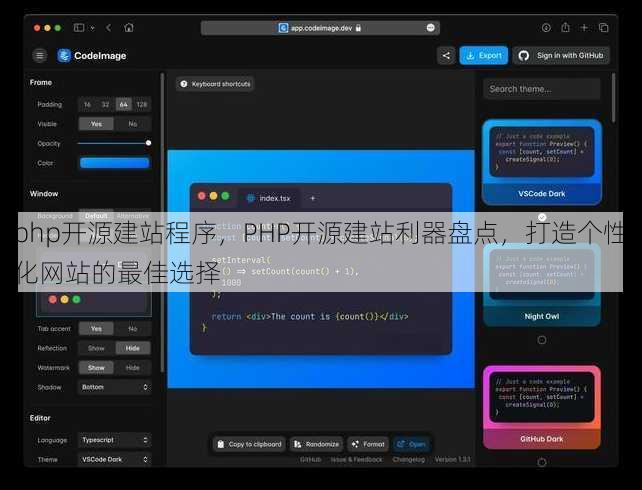Screen dimensions: 642x490
Task: Open Issue & Feedback link
Action: tap(356, 460)
